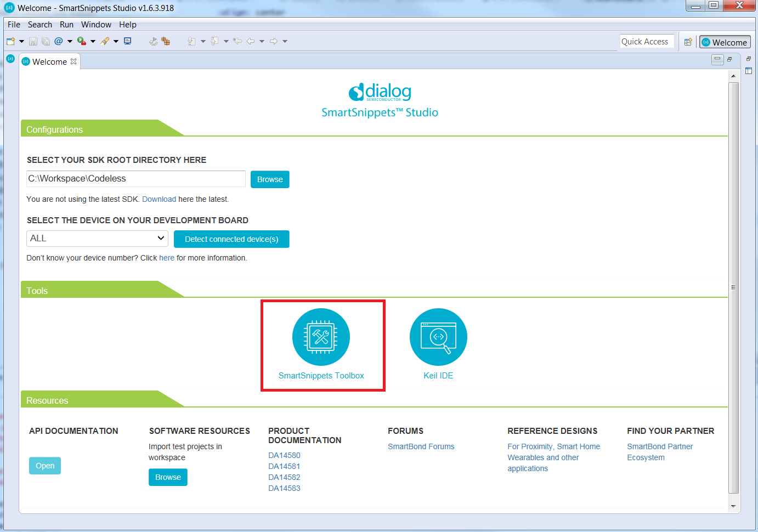Visit the SmartBond Forums link
The height and width of the screenshot is (532, 758).
pyautogui.click(x=421, y=446)
